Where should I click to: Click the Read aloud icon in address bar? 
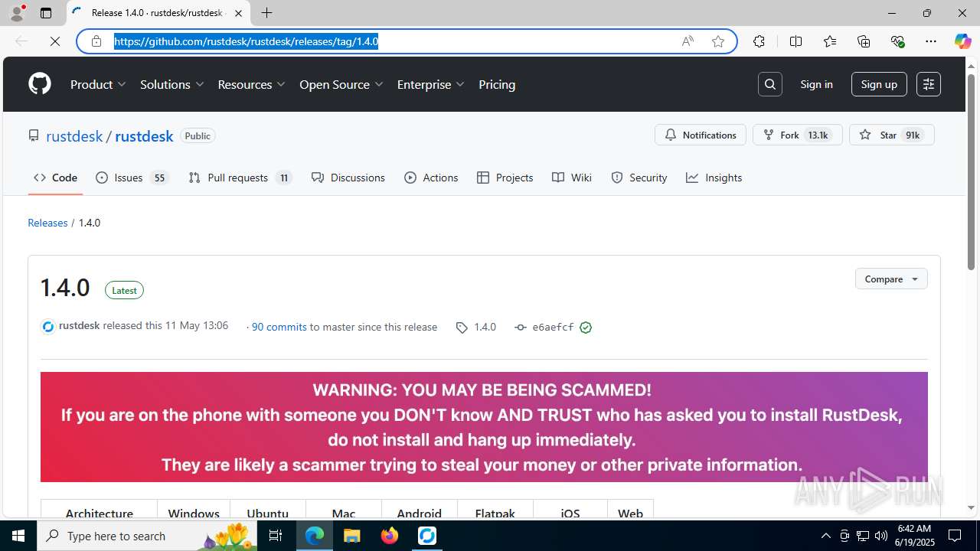tap(688, 41)
